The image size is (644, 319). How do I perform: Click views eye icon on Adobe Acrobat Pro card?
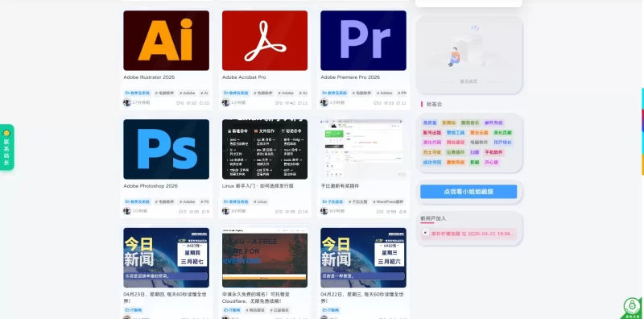point(287,103)
